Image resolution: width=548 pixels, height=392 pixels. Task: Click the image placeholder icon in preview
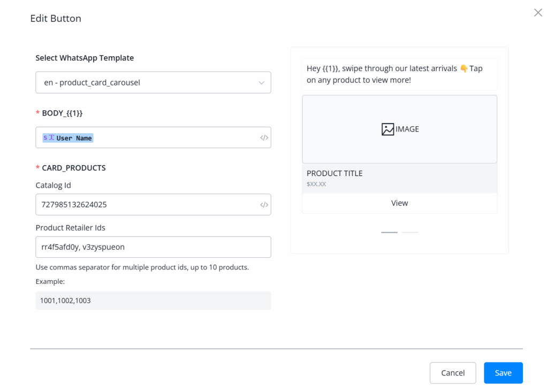pos(387,129)
